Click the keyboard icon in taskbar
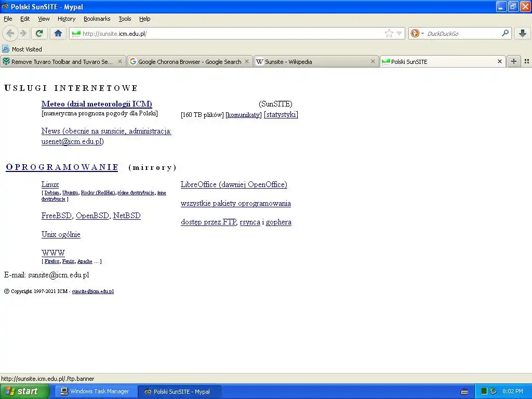Image resolution: width=532 pixels, height=399 pixels. pos(464,392)
